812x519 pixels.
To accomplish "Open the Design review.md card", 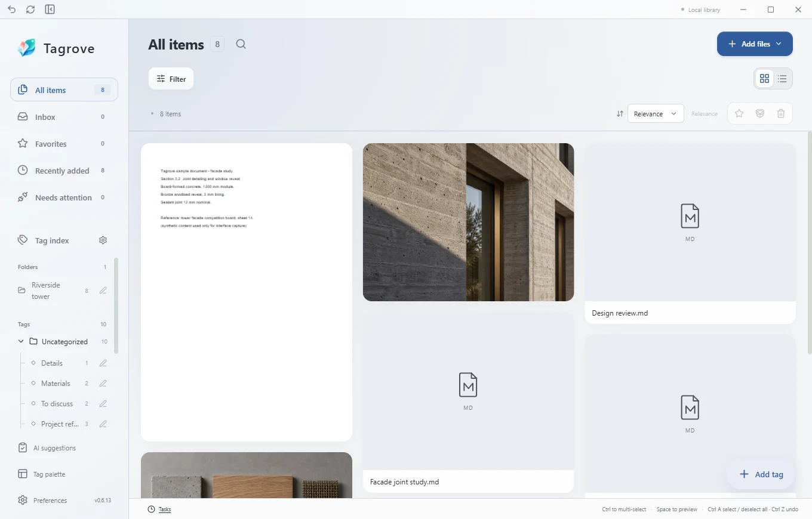I will tap(690, 233).
